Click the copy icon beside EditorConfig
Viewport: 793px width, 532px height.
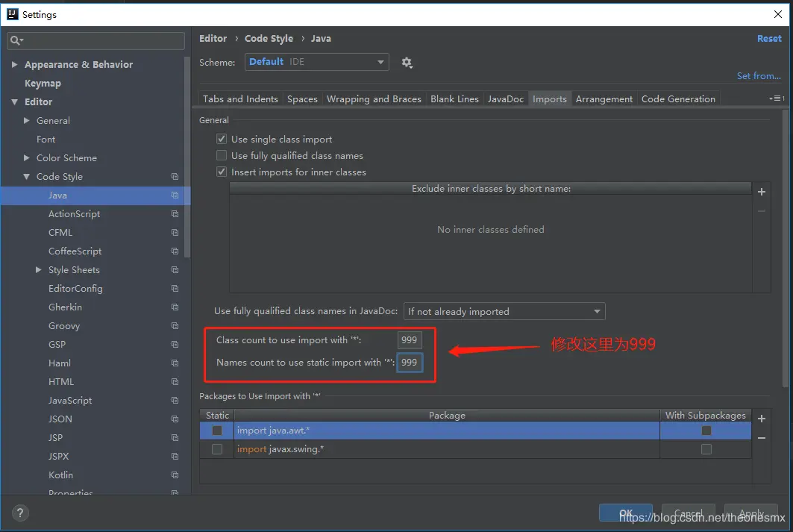click(175, 288)
